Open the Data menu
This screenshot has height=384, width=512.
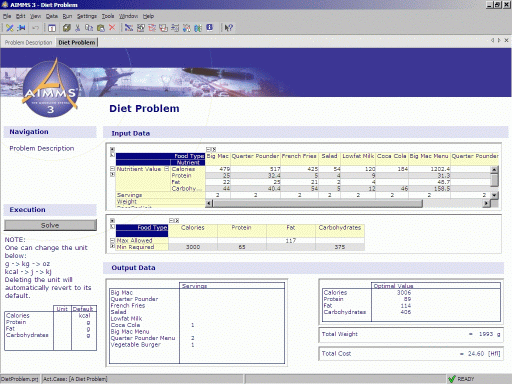52,16
